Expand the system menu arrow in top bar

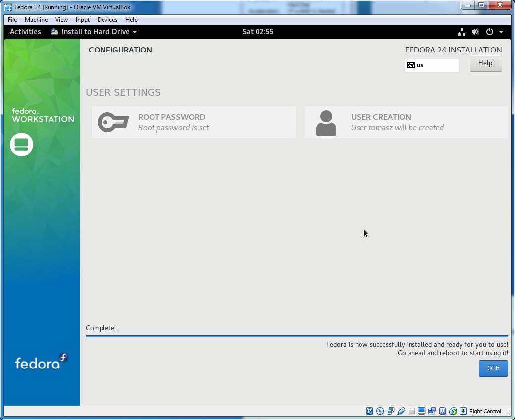point(501,32)
